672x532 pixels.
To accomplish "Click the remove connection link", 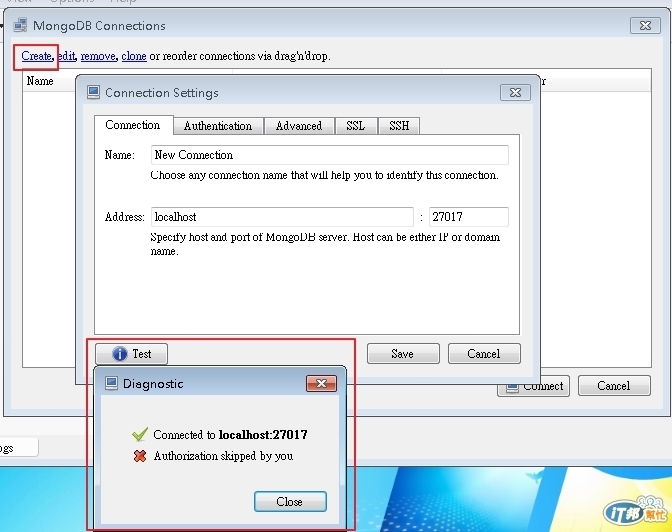I will click(98, 56).
